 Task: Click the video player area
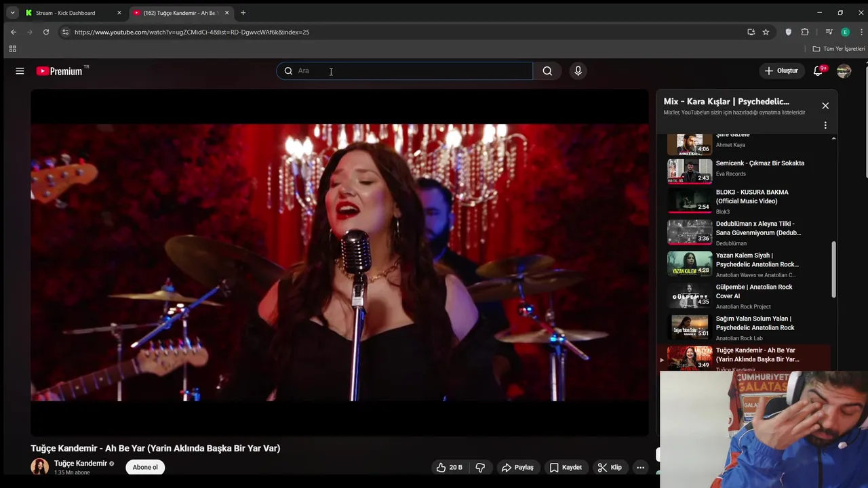[340, 262]
